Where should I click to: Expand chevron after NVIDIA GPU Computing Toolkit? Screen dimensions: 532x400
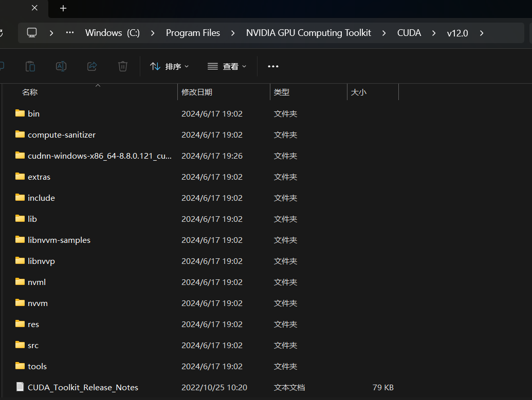point(384,33)
